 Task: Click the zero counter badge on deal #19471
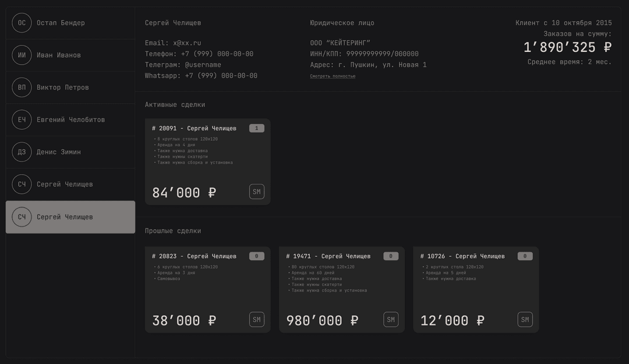391,256
